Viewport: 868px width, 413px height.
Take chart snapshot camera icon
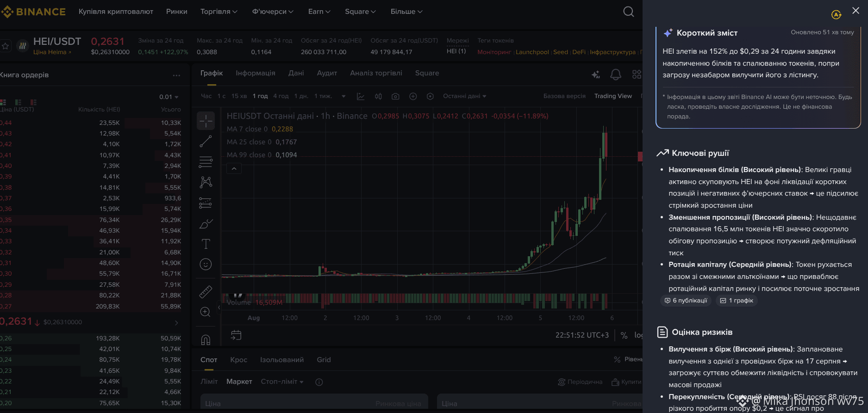395,96
